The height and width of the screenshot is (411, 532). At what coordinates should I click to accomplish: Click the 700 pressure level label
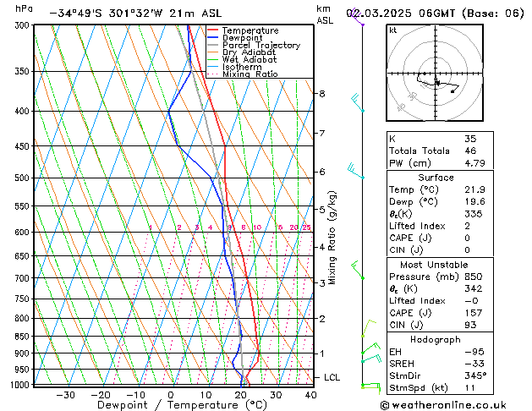[x=24, y=278]
